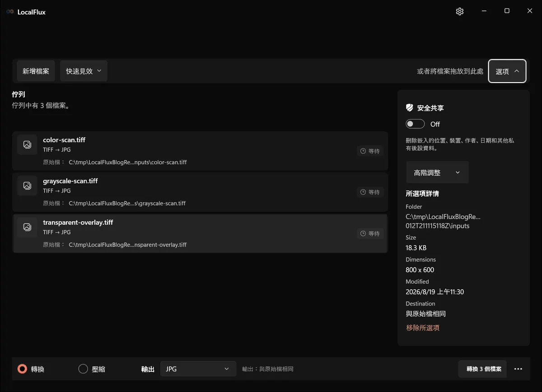The width and height of the screenshot is (542, 392).
Task: Click the source path of color-scan.tiff
Action: (x=127, y=162)
